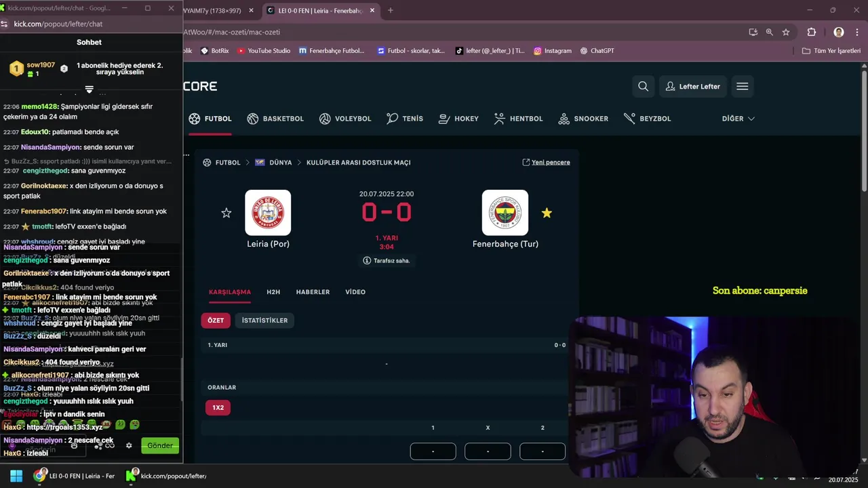This screenshot has height=488, width=868.
Task: Open the Chrome extensions puzzle icon
Action: [x=811, y=32]
